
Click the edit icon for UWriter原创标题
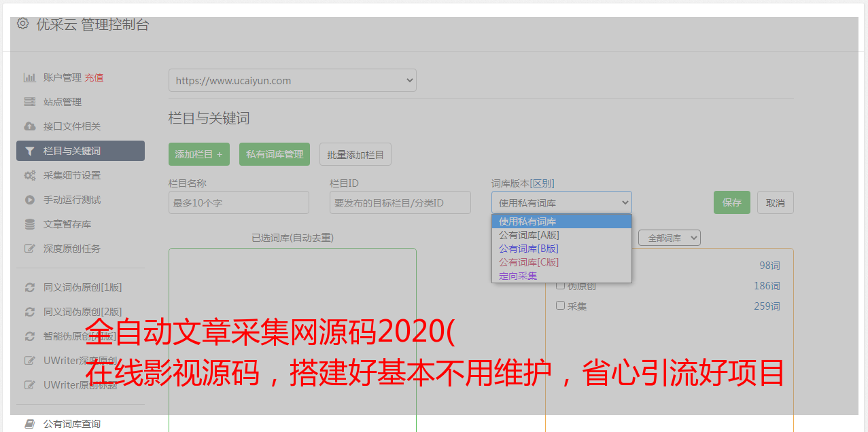tap(29, 385)
